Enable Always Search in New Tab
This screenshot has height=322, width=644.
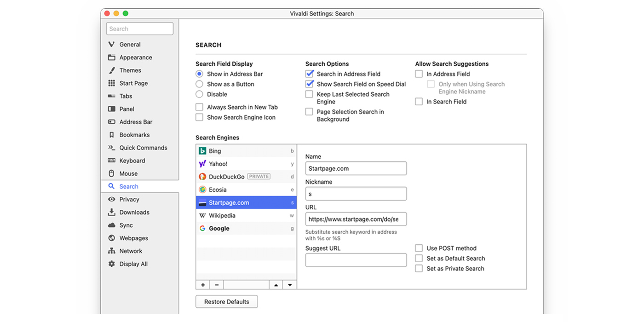199,107
